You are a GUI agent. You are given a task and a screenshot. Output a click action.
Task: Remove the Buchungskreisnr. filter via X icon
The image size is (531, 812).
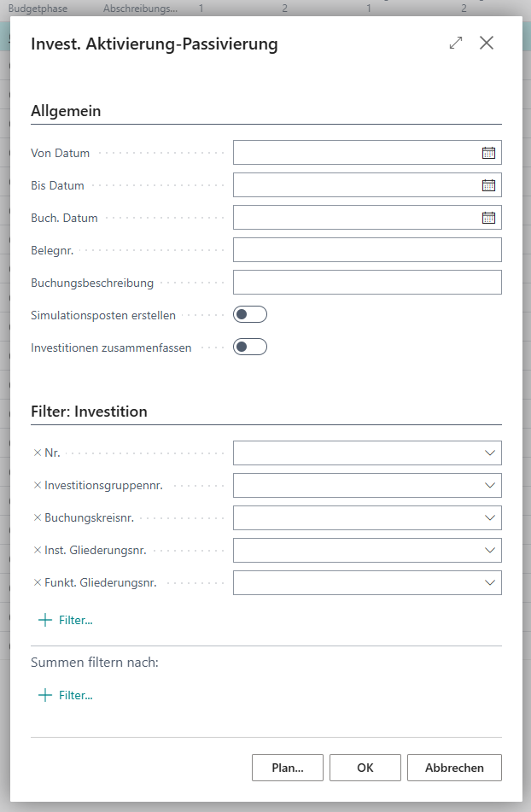(38, 517)
